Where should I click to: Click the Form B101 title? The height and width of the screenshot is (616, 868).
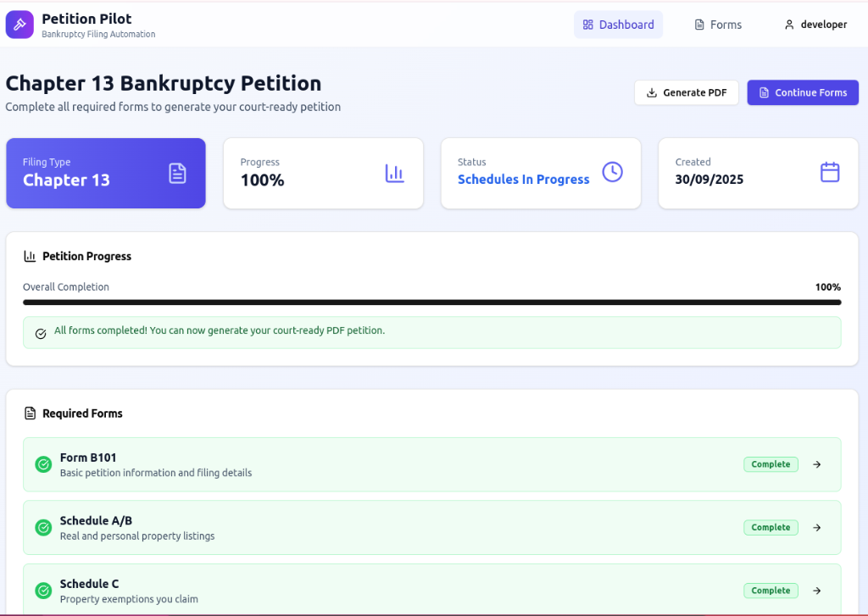pos(88,458)
